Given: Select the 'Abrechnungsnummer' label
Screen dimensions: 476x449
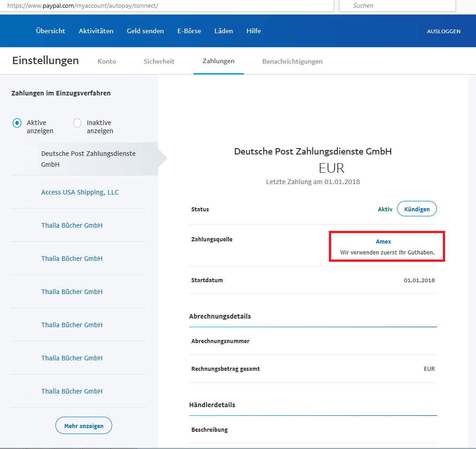Looking at the screenshot, I should 220,341.
